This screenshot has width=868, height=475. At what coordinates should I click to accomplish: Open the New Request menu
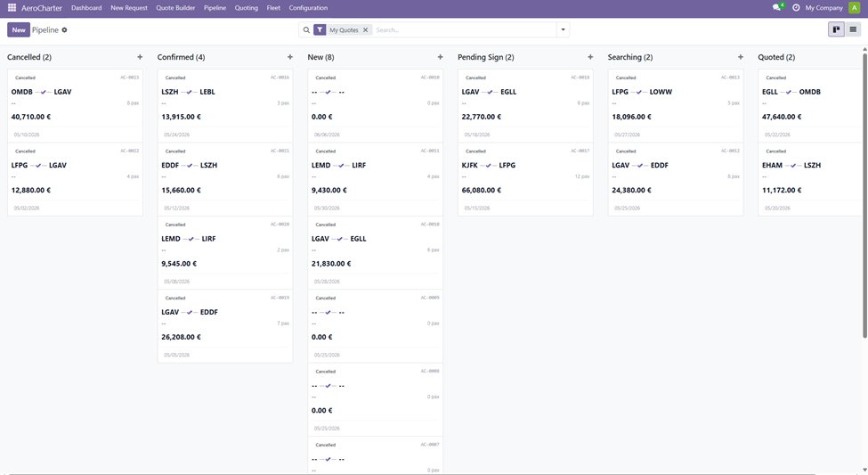(x=129, y=8)
